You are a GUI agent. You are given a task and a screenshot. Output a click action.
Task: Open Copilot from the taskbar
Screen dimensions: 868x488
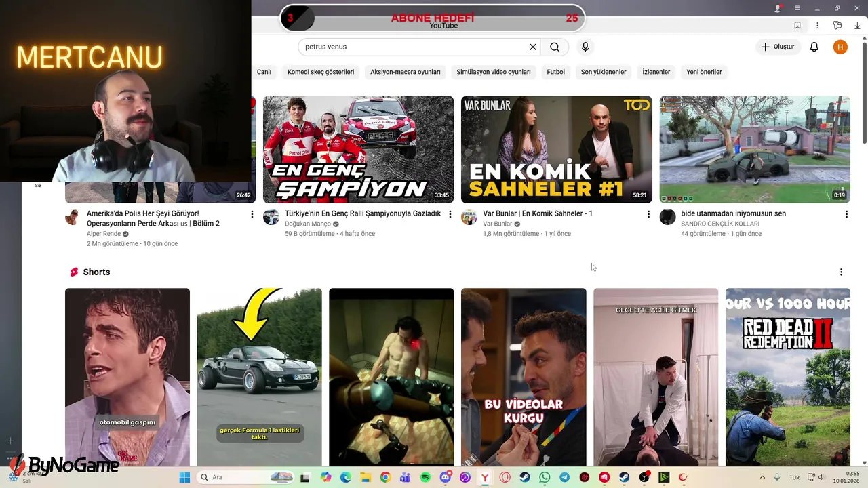[325, 477]
